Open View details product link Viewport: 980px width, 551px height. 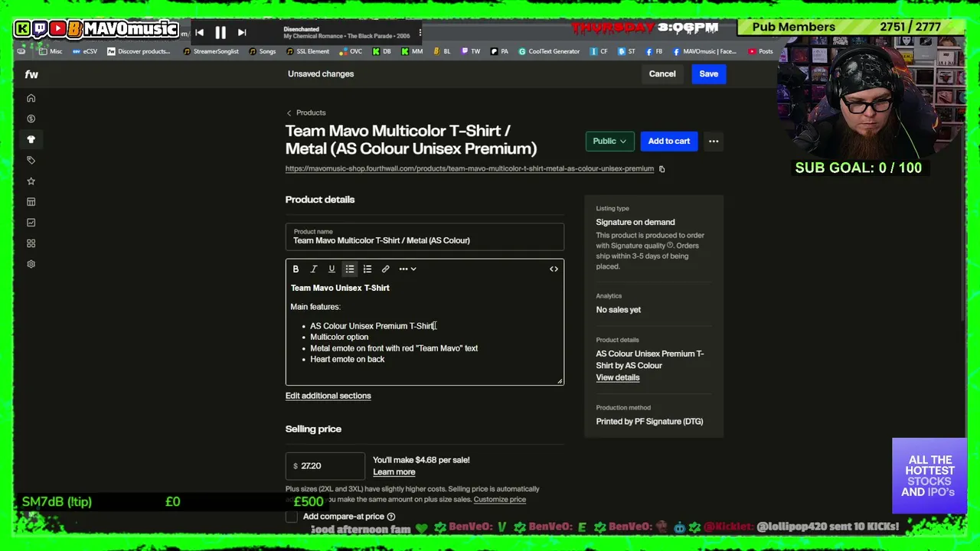click(x=618, y=377)
